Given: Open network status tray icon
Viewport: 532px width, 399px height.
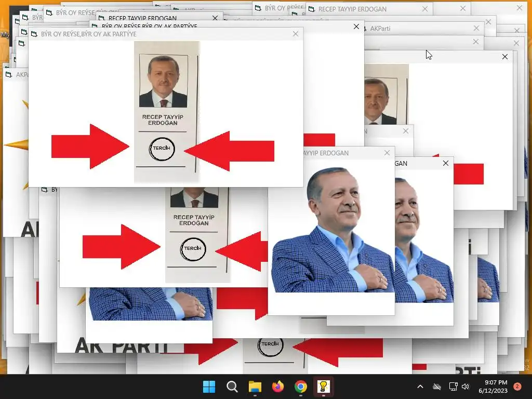Looking at the screenshot, I should click(x=453, y=387).
